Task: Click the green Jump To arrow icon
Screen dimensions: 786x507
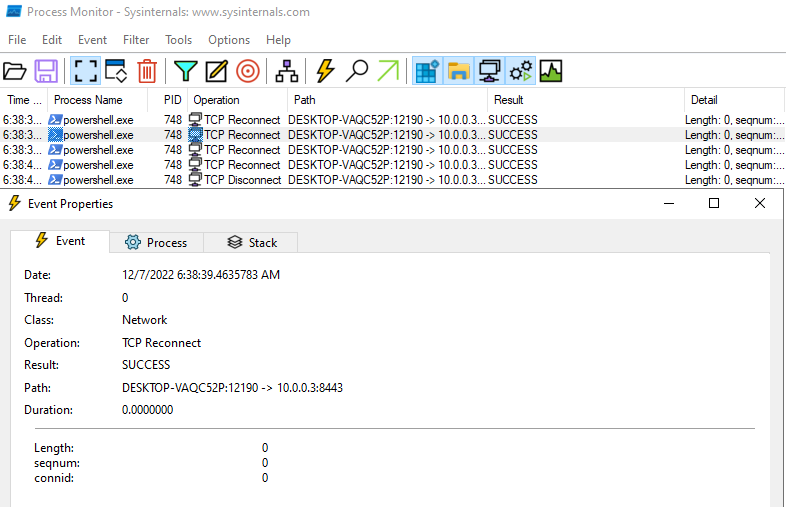Action: 388,71
